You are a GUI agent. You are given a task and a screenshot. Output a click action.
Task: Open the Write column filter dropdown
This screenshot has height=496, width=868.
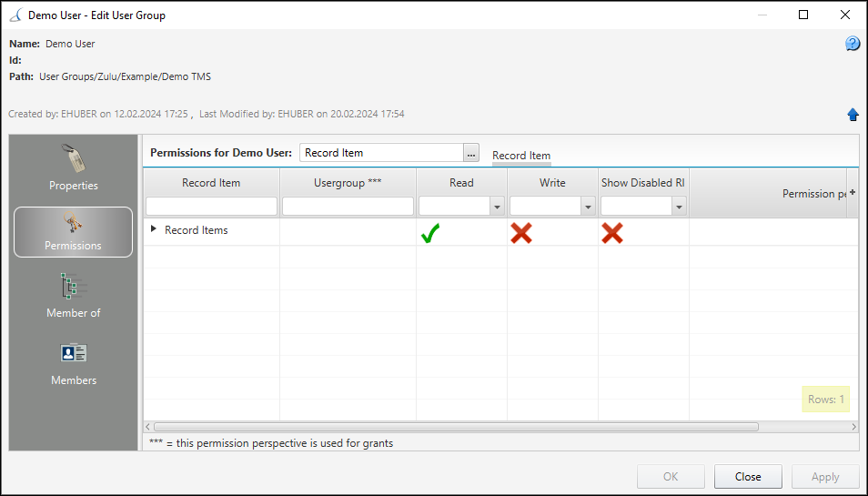click(588, 207)
